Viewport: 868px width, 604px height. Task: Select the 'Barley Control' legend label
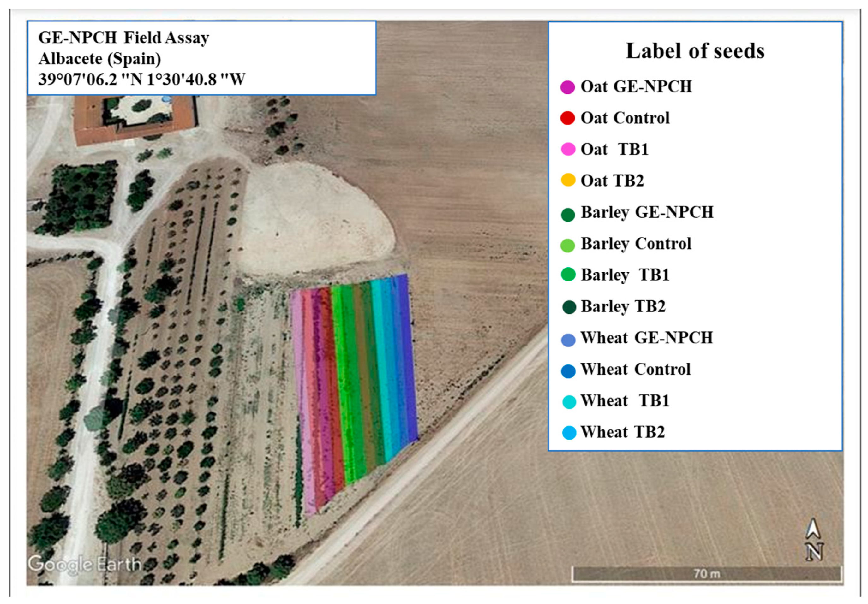pyautogui.click(x=636, y=244)
